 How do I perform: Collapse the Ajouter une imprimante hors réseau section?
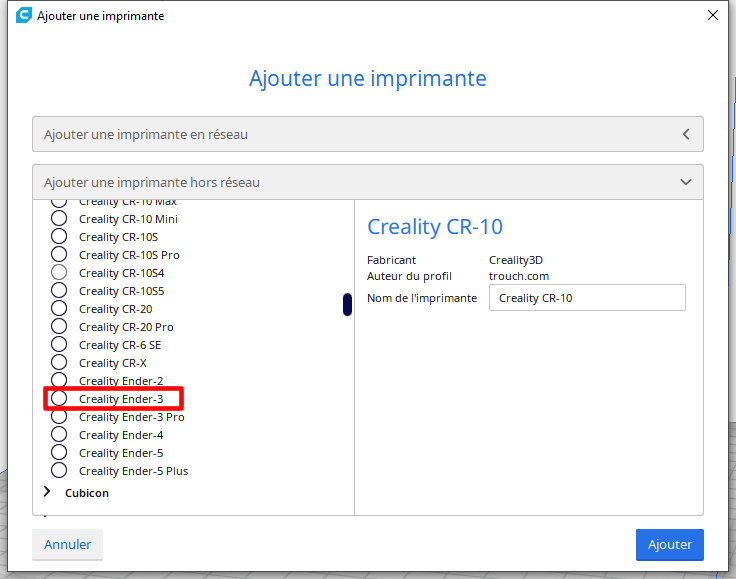368,182
